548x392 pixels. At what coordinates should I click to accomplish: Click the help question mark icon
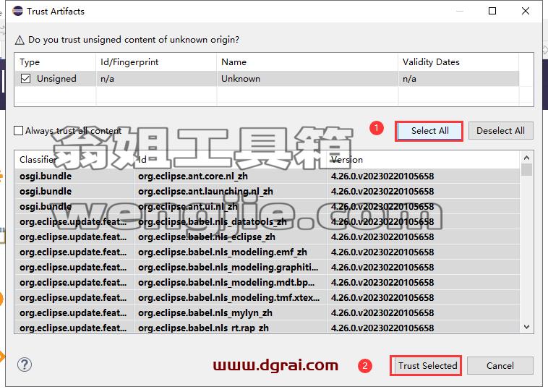(25, 365)
